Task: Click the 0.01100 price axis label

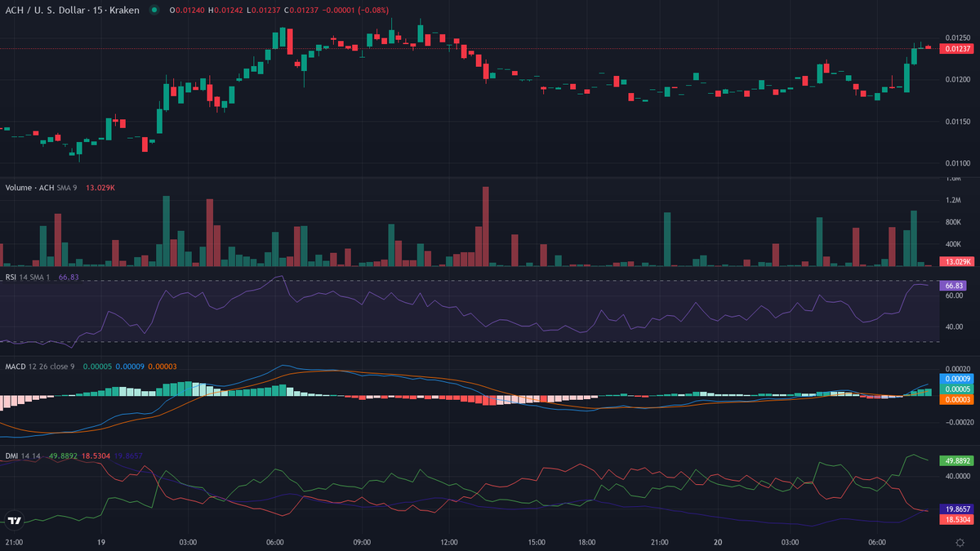Action: pos(957,164)
